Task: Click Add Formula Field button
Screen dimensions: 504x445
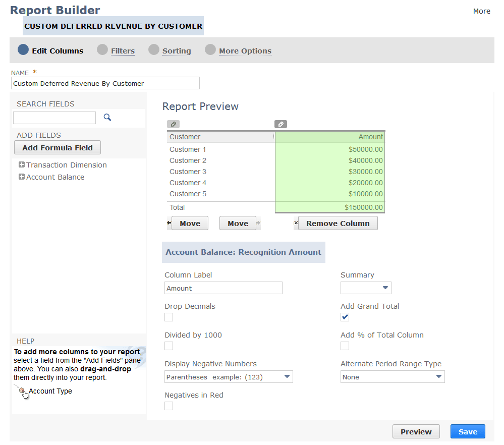Action: click(58, 148)
